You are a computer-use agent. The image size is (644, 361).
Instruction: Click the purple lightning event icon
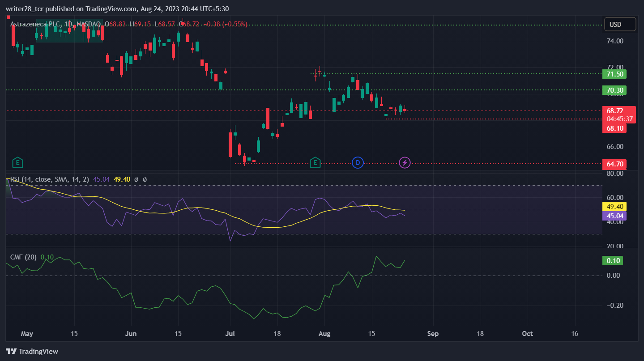(x=405, y=163)
